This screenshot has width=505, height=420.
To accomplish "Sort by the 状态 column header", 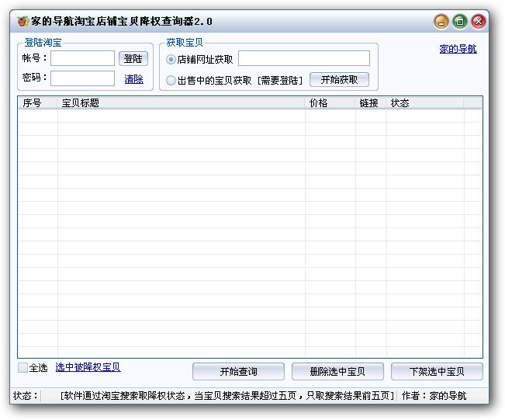I will tap(425, 103).
